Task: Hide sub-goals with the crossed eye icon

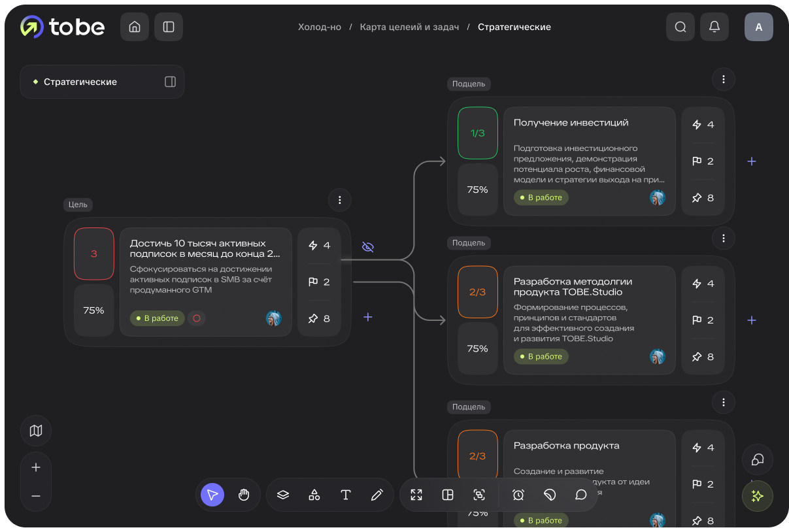Action: point(368,247)
